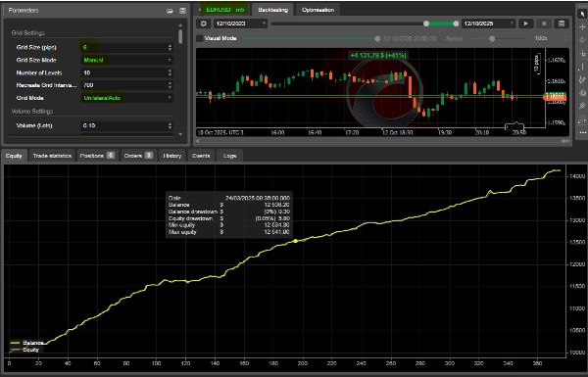Click the Volume Settings section header
This screenshot has height=377, width=588.
click(x=32, y=112)
